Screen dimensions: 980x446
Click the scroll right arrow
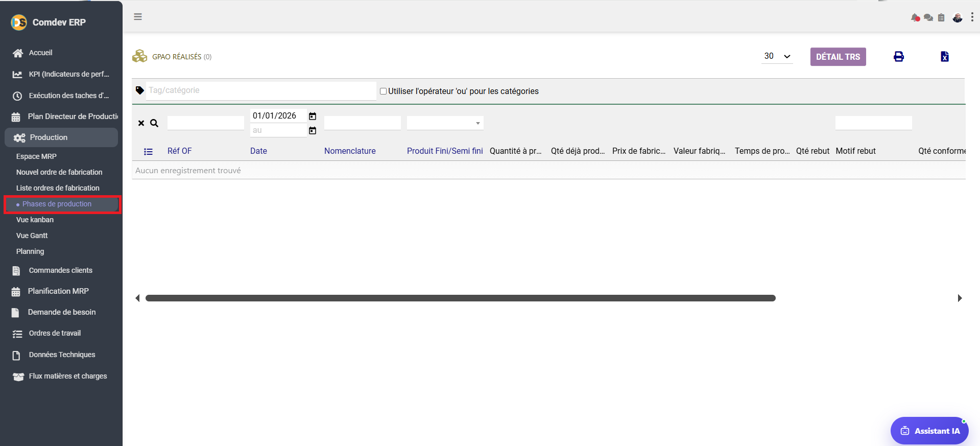(960, 298)
